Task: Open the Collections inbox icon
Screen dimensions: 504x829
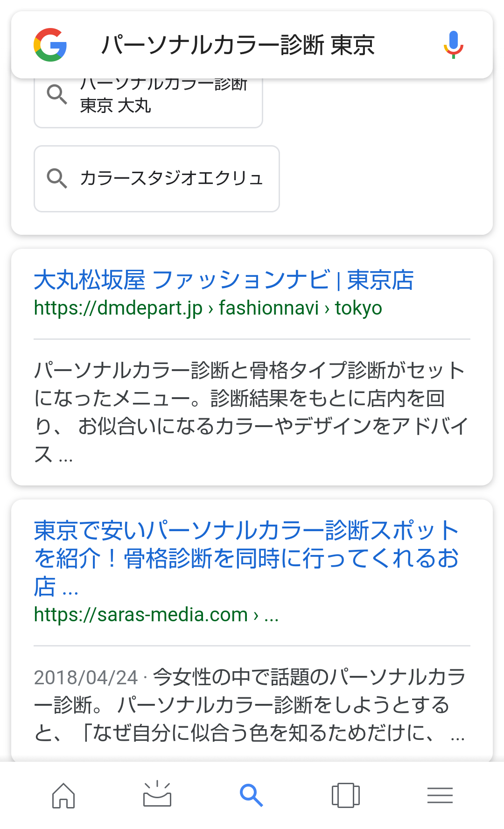Action: coord(157,794)
